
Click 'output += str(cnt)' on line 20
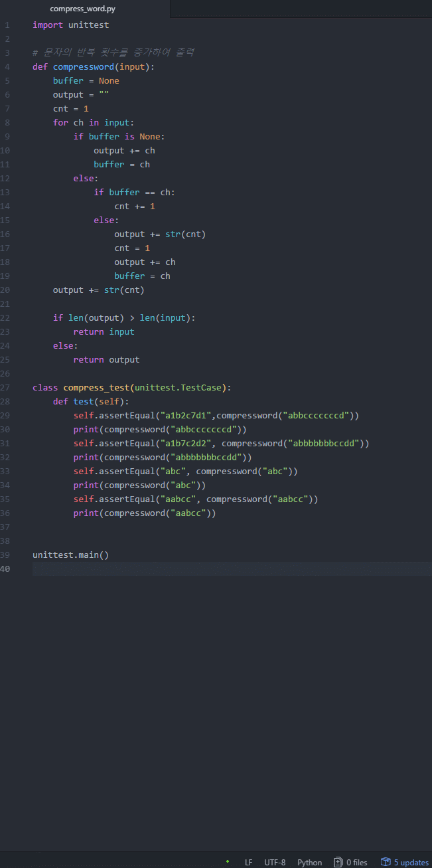(x=99, y=290)
